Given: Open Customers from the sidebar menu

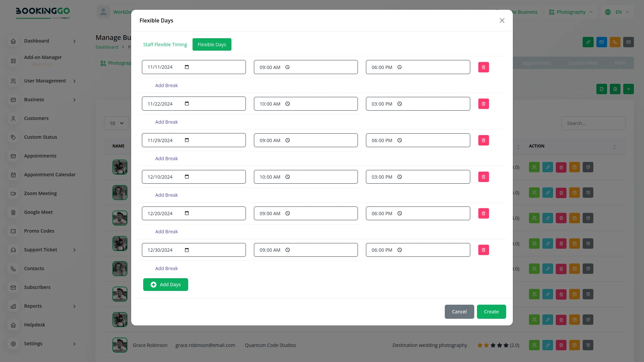Looking at the screenshot, I should [x=36, y=118].
